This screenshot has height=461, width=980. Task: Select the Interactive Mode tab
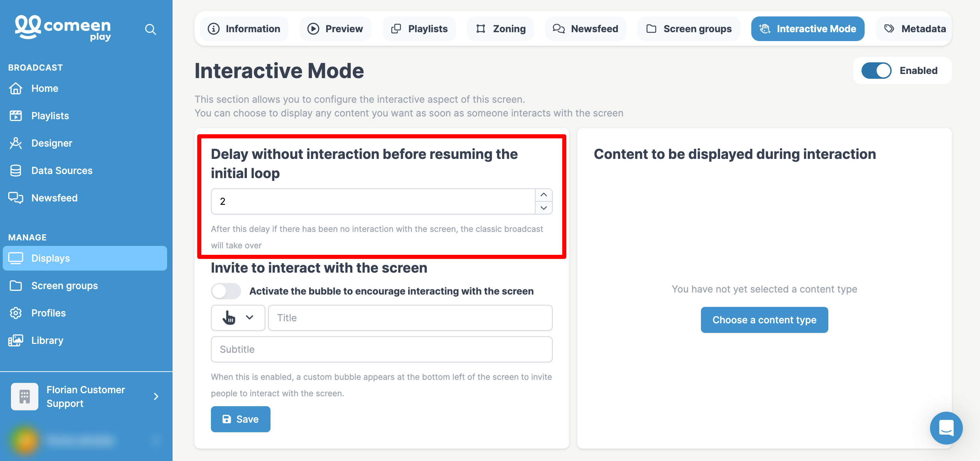point(808,28)
